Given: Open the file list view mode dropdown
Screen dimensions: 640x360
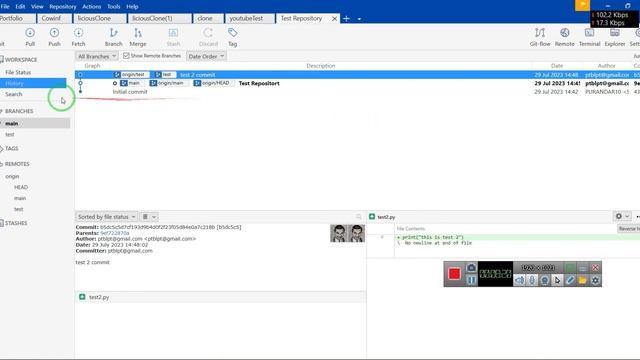Looking at the screenshot, I should coord(149,217).
